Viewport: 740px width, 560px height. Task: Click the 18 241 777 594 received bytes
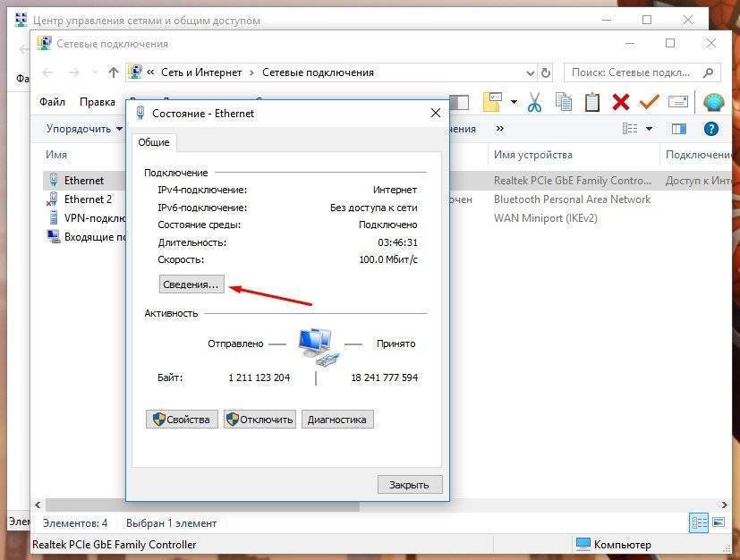384,378
